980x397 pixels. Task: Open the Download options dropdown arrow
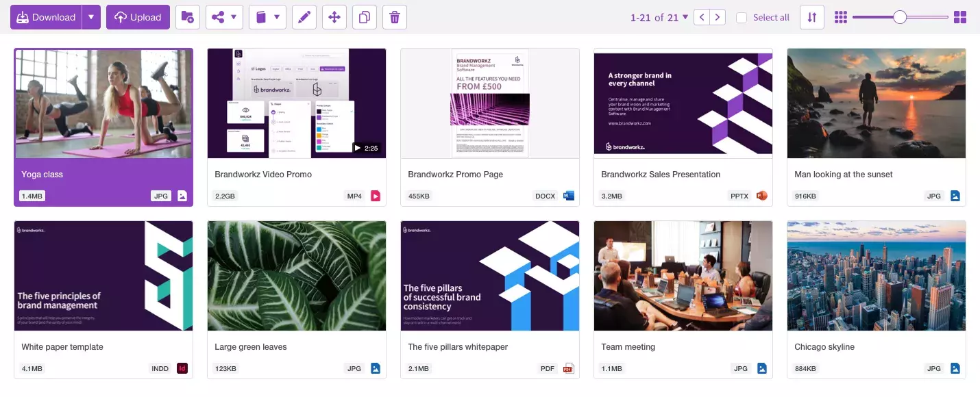pos(91,17)
